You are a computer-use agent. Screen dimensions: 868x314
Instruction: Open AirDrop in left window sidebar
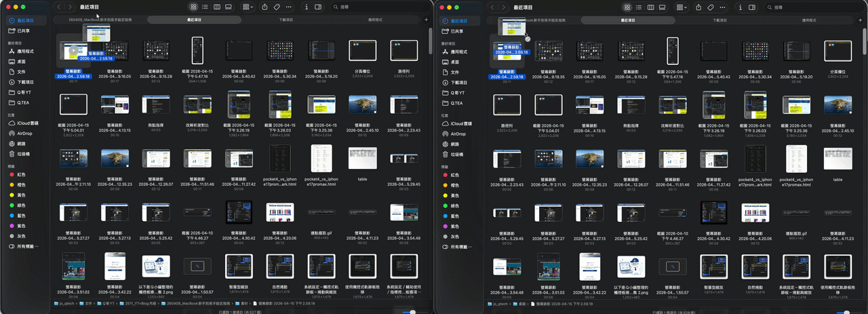pos(26,134)
